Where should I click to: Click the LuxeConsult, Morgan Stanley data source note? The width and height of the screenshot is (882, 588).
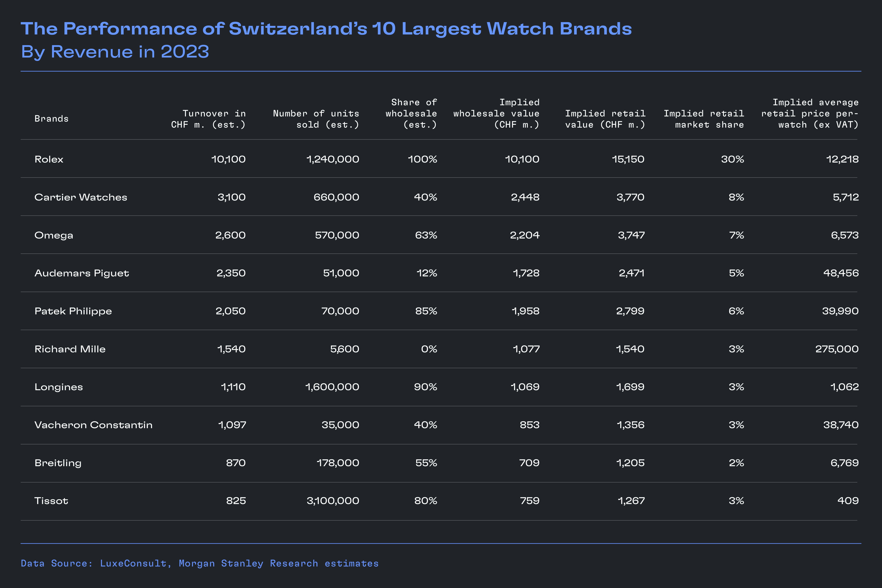coord(199,564)
